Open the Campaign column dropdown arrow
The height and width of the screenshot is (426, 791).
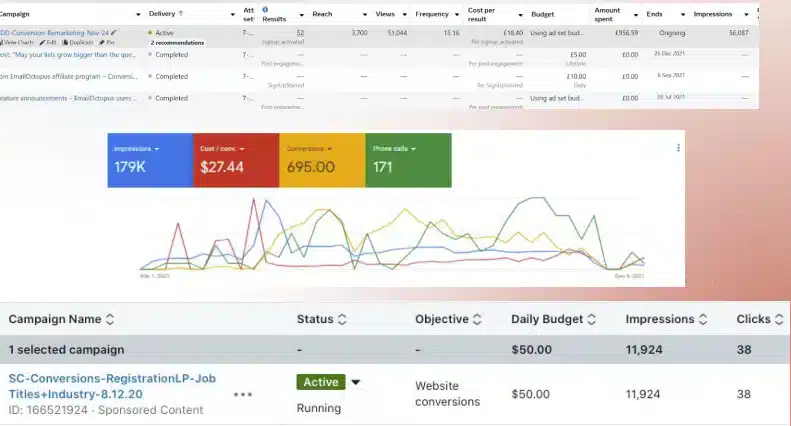tap(138, 15)
